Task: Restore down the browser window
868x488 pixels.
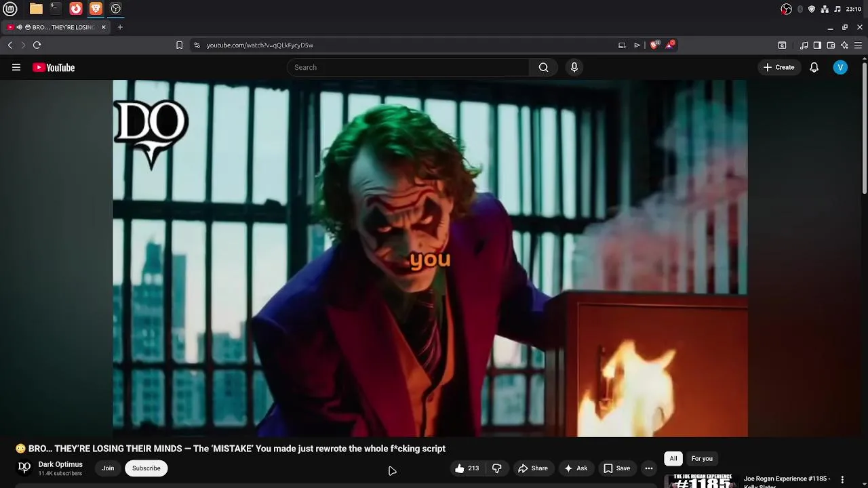Action: 845,27
